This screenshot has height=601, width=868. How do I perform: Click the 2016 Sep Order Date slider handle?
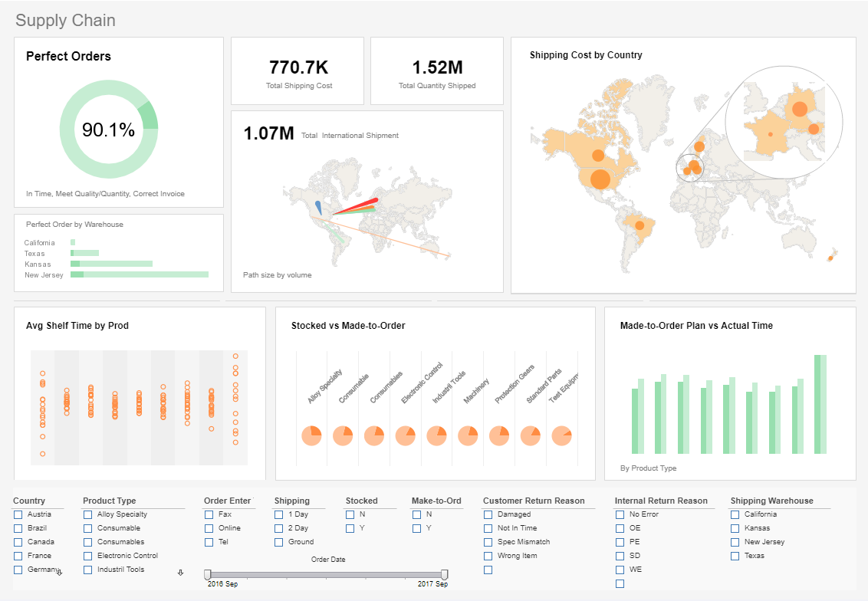click(207, 574)
